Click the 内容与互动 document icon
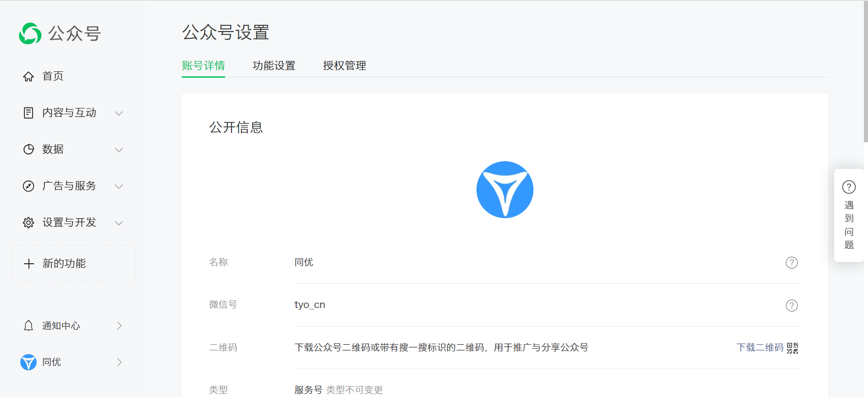The height and width of the screenshot is (397, 868). [28, 113]
